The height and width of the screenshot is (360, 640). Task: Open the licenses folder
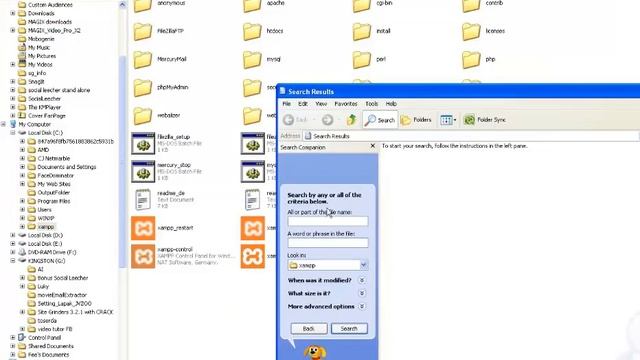(471, 31)
